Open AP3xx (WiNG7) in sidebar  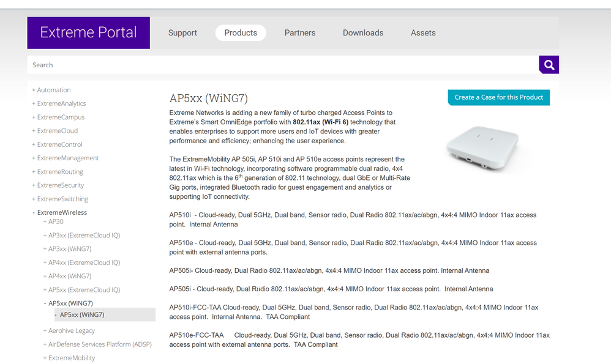tap(67, 249)
